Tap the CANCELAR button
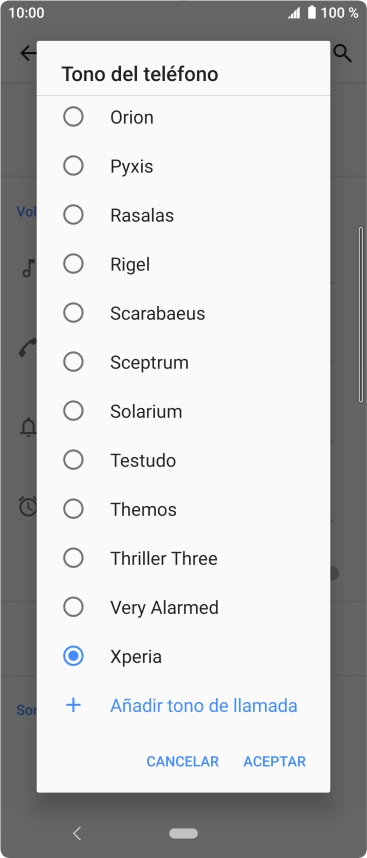This screenshot has height=858, width=367. (183, 761)
